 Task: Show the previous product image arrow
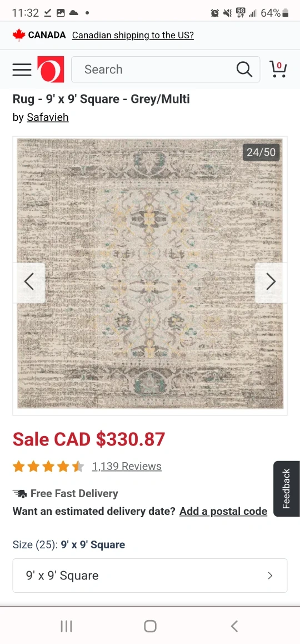coord(29,283)
